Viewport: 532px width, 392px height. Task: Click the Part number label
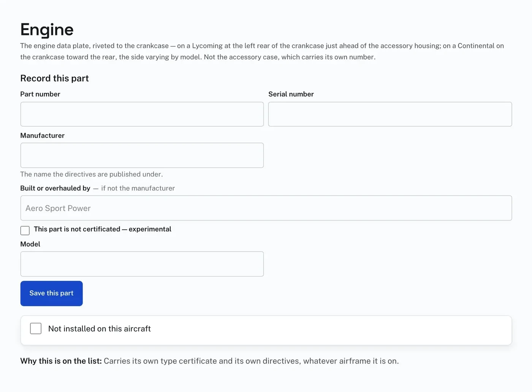pos(40,94)
